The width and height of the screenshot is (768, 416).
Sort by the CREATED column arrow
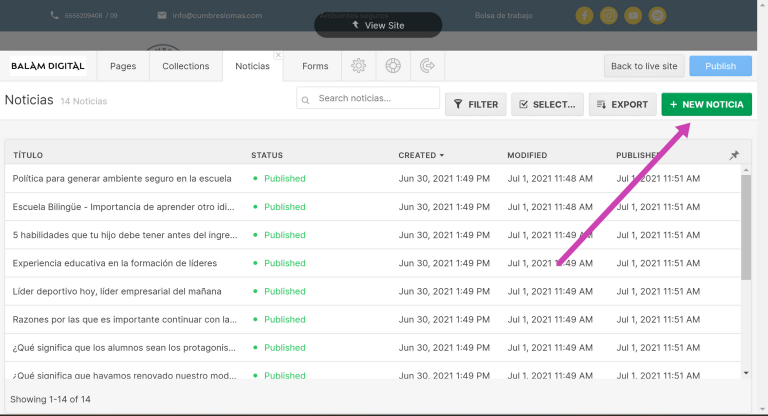coord(442,155)
